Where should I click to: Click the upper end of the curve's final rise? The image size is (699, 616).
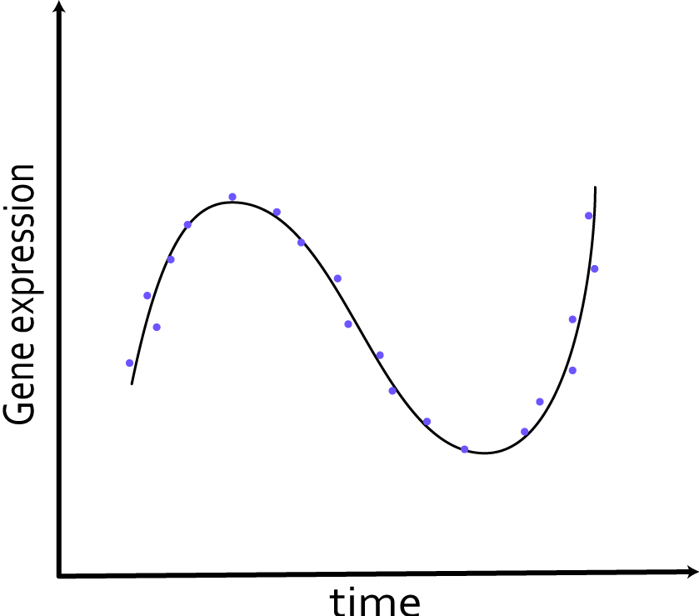tap(597, 188)
